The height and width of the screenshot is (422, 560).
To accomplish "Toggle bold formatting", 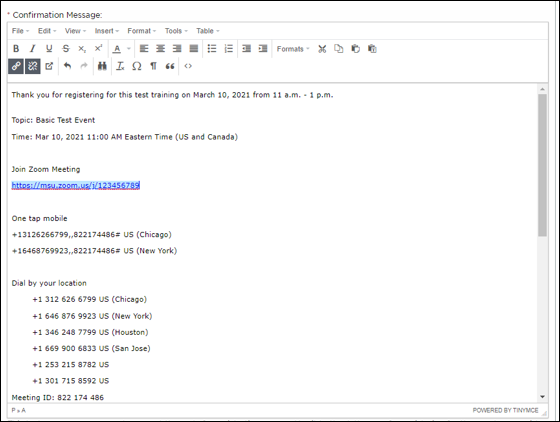I will [x=16, y=49].
